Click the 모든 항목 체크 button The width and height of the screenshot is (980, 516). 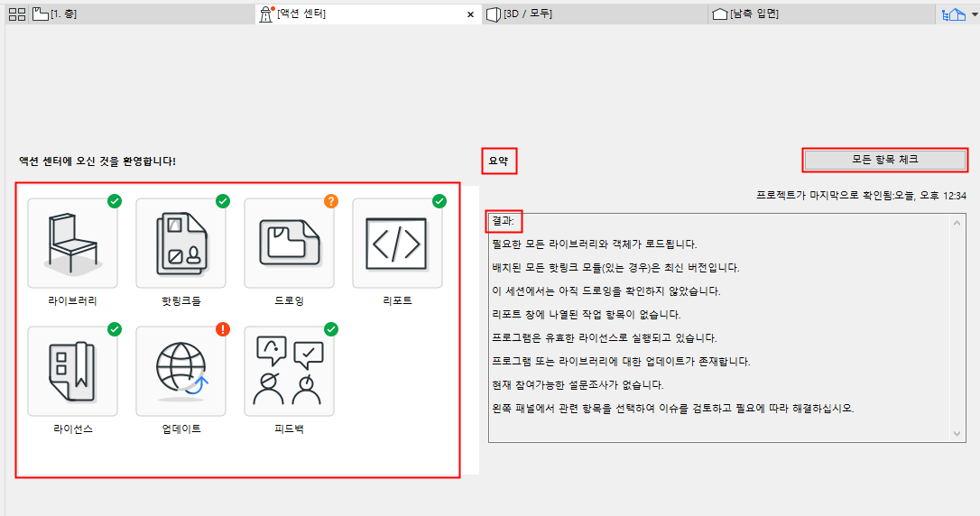(885, 160)
